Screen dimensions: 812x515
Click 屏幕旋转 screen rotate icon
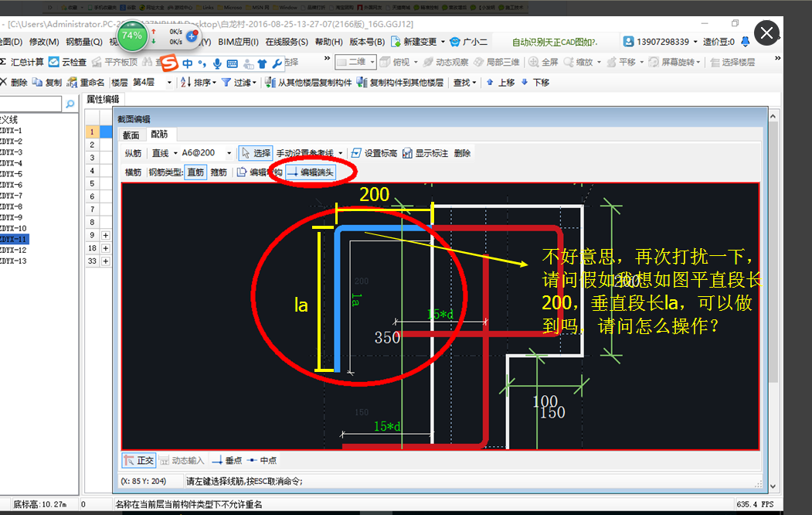pos(654,62)
